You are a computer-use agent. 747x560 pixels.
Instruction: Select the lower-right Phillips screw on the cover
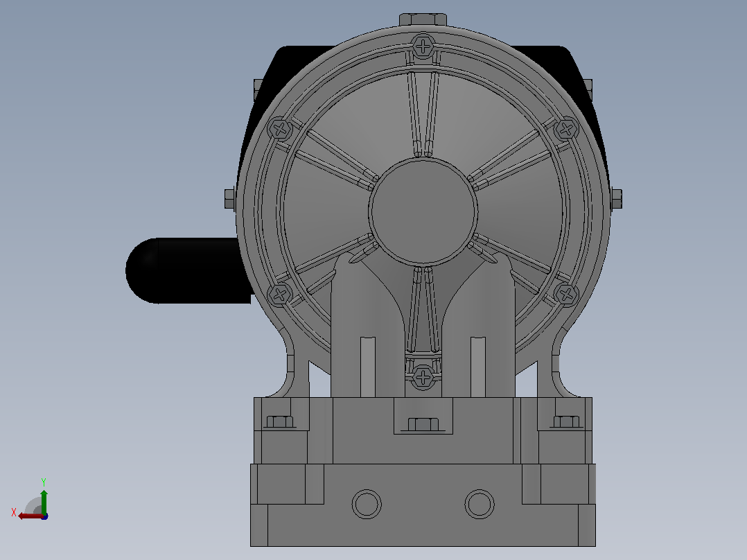pos(566,295)
